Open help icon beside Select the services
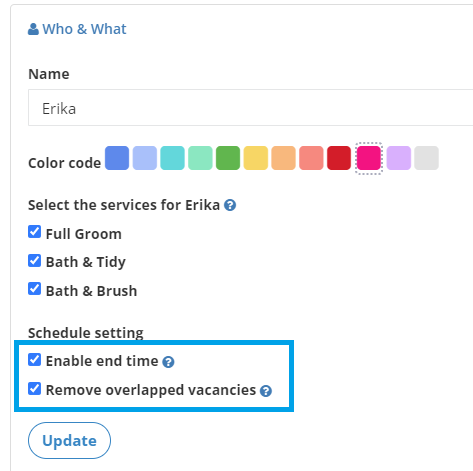The width and height of the screenshot is (473, 471). (x=230, y=205)
